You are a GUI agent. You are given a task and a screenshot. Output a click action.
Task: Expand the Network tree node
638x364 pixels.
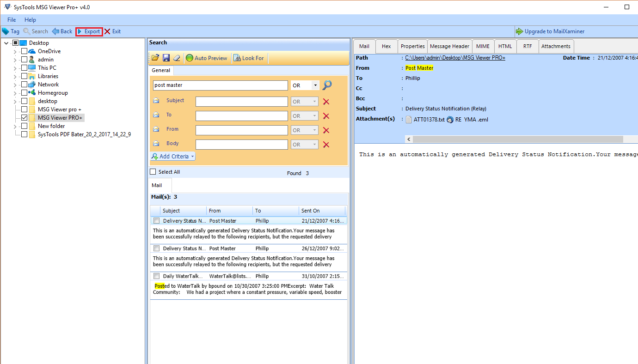click(x=16, y=85)
